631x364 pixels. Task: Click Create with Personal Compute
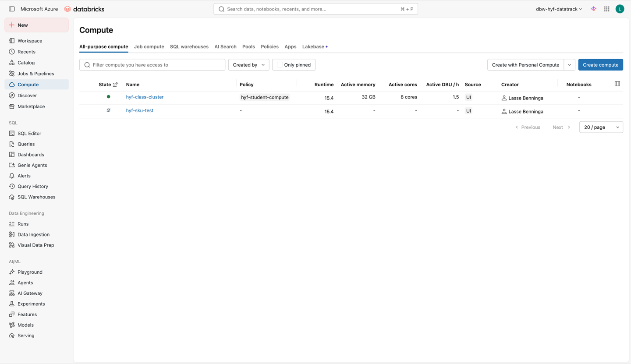(525, 65)
